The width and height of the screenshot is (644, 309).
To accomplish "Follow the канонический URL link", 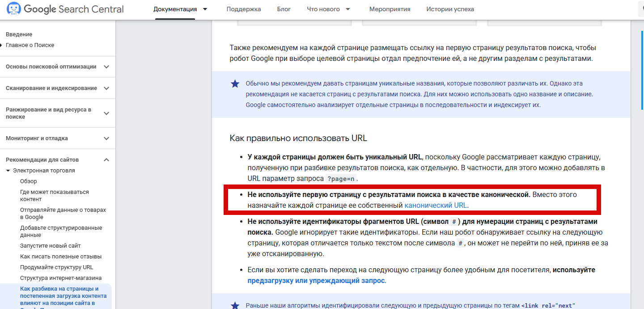I will pos(436,206).
